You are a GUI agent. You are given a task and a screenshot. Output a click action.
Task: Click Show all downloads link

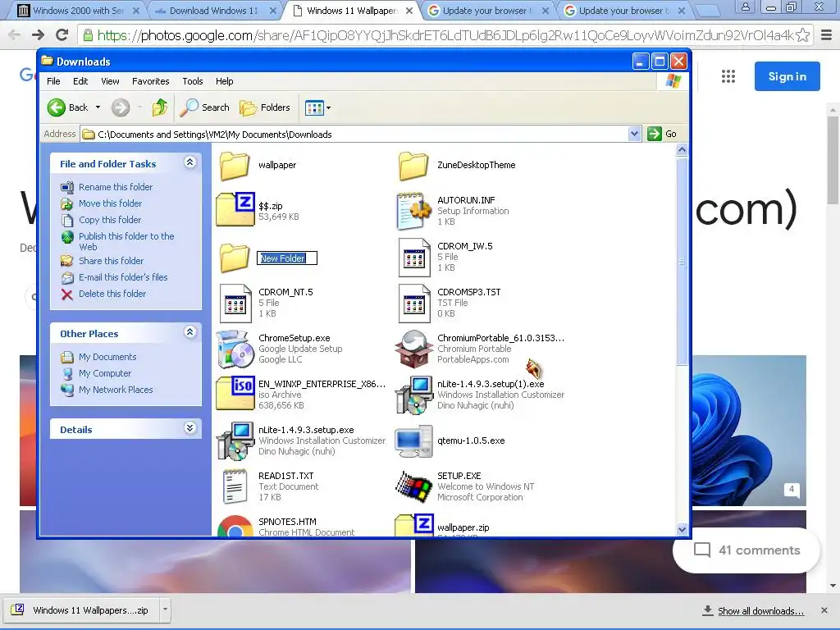click(760, 610)
